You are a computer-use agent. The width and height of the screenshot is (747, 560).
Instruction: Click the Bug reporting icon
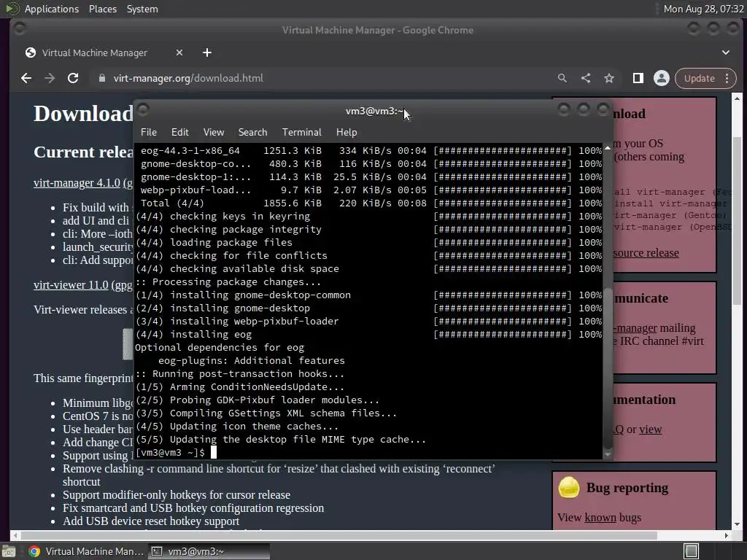(569, 487)
